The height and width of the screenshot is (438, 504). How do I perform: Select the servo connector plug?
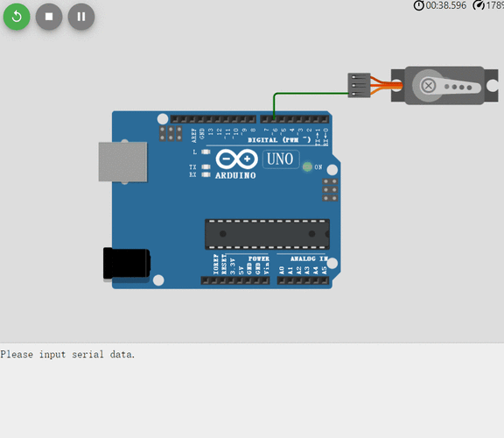click(x=359, y=85)
